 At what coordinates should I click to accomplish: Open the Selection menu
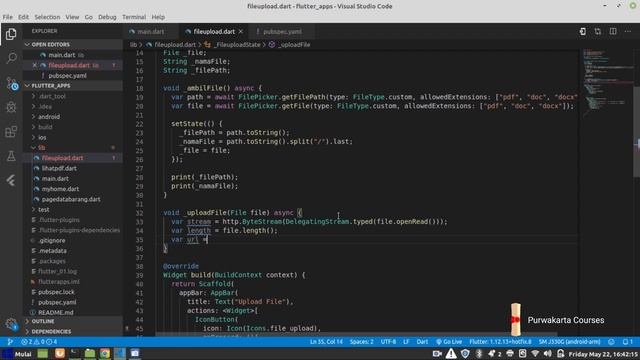(47, 17)
